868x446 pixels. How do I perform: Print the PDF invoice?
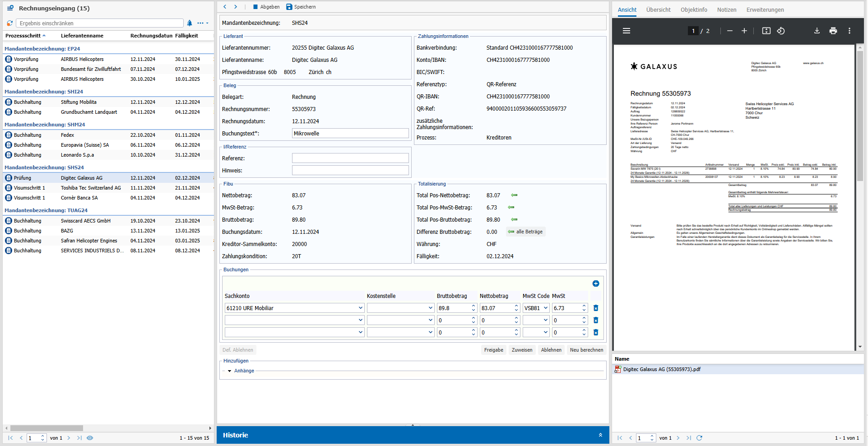click(833, 31)
